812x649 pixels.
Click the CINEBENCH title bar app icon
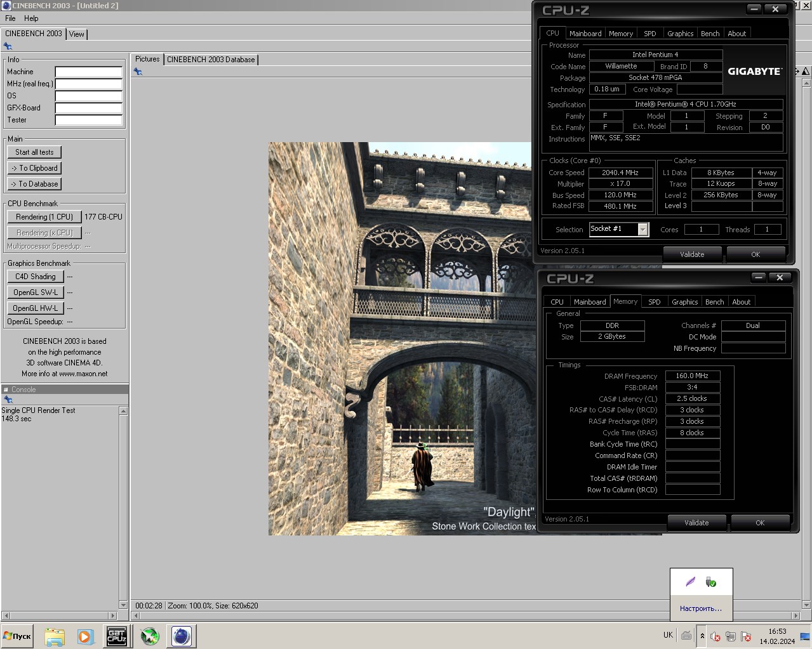pos(6,6)
